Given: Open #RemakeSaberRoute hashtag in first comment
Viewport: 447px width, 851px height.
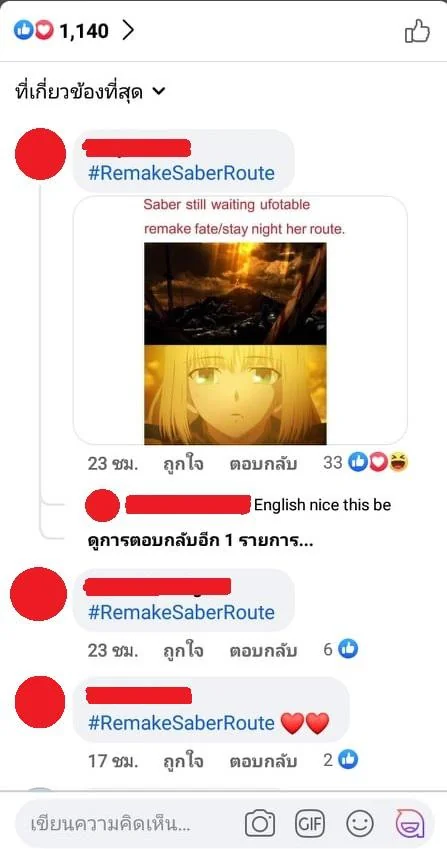Looking at the screenshot, I should [181, 174].
